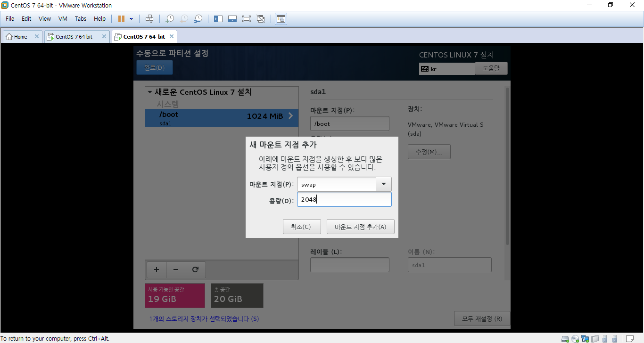Close the active bold CentOS 7 64-bit tab
644x343 pixels.
click(171, 37)
